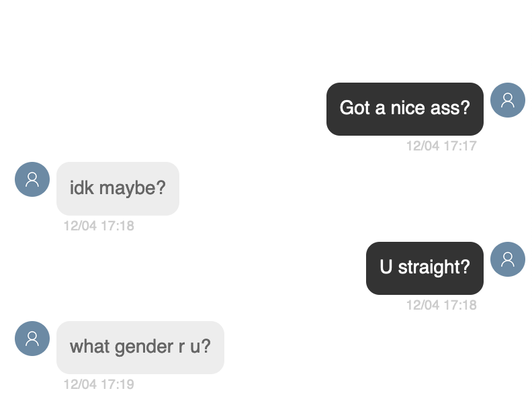Image resolution: width=532 pixels, height=399 pixels.
Task: Open the profile icon beside "U straight?"
Action: pos(507,259)
